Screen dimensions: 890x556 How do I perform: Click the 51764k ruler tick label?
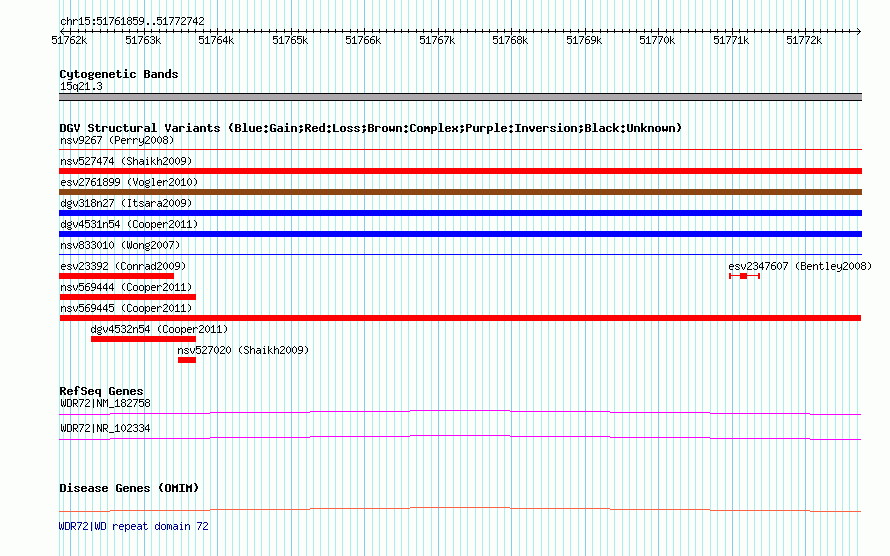point(216,40)
